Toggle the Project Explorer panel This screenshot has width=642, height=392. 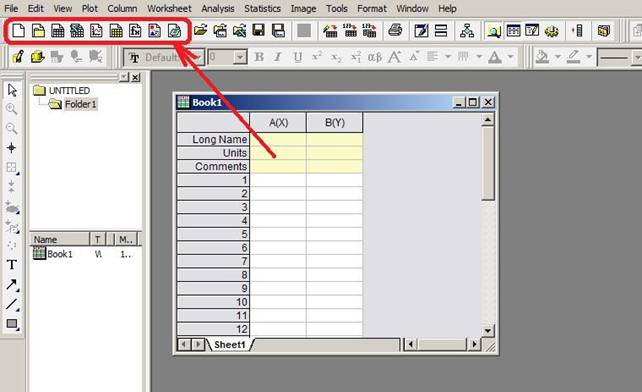tap(493, 31)
